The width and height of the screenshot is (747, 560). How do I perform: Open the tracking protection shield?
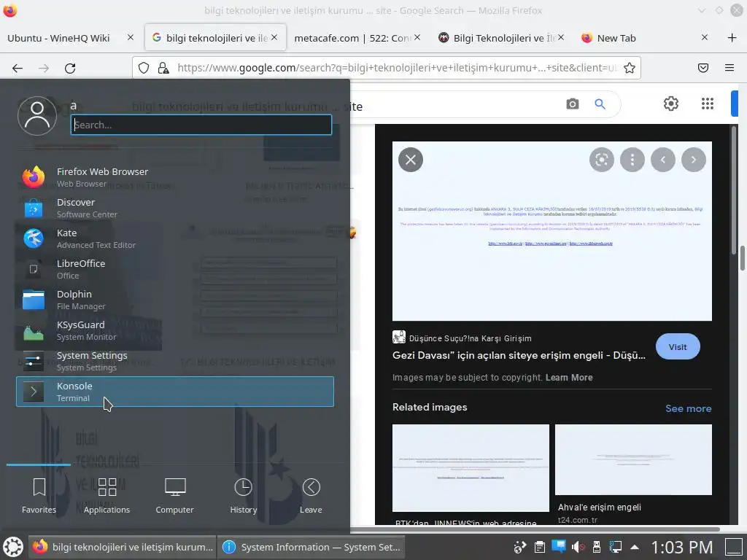tap(144, 68)
